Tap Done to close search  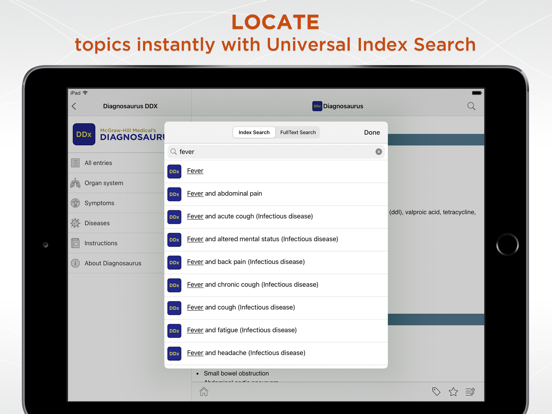coord(372,132)
